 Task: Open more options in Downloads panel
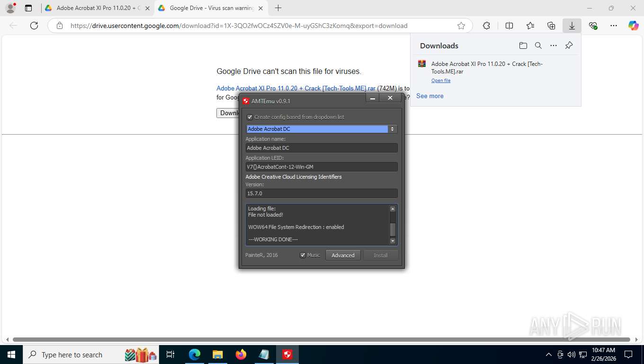tap(554, 45)
